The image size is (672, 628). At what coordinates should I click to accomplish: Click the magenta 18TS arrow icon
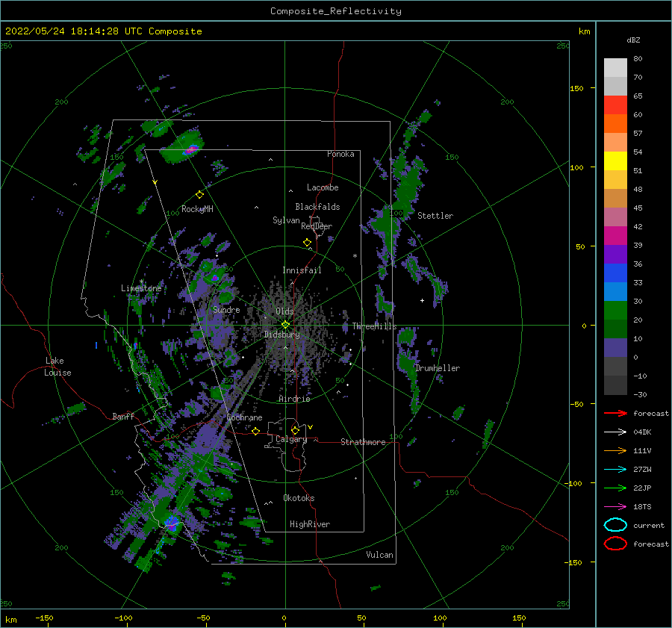pyautogui.click(x=615, y=507)
